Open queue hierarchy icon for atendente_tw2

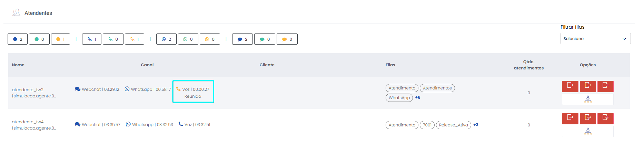(x=588, y=99)
